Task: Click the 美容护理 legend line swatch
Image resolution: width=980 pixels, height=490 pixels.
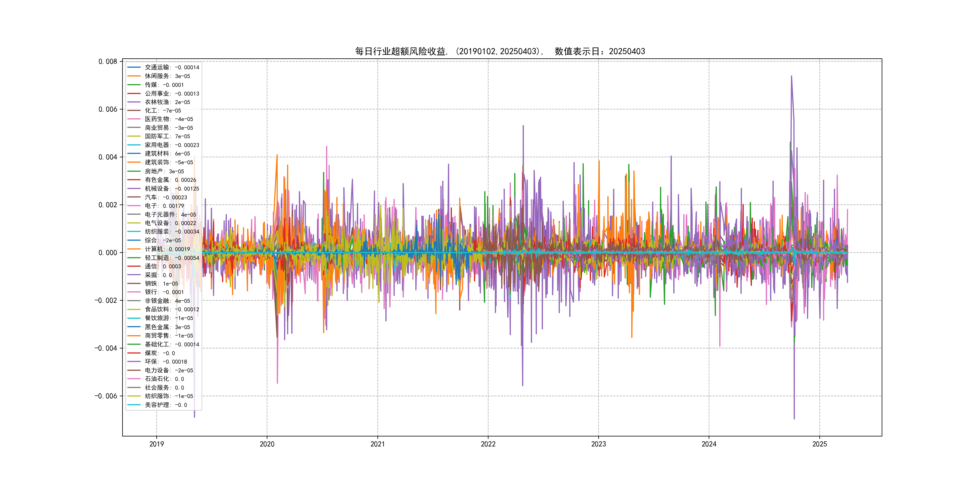Action: pos(134,405)
